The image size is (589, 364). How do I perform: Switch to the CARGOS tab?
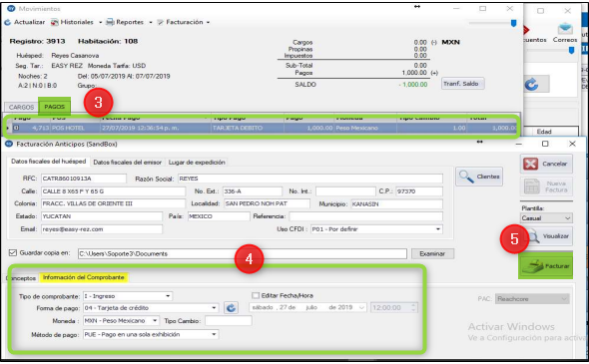(21, 107)
